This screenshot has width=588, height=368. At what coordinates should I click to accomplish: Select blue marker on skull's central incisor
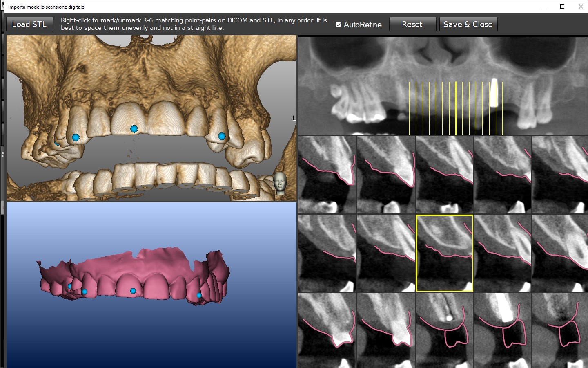[x=134, y=129]
